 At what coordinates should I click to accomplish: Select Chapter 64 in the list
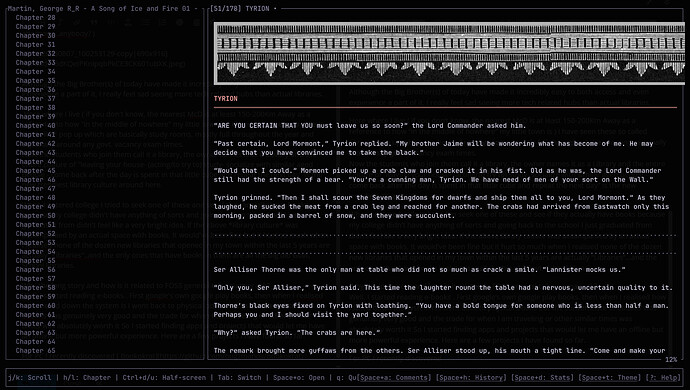pyautogui.click(x=36, y=342)
